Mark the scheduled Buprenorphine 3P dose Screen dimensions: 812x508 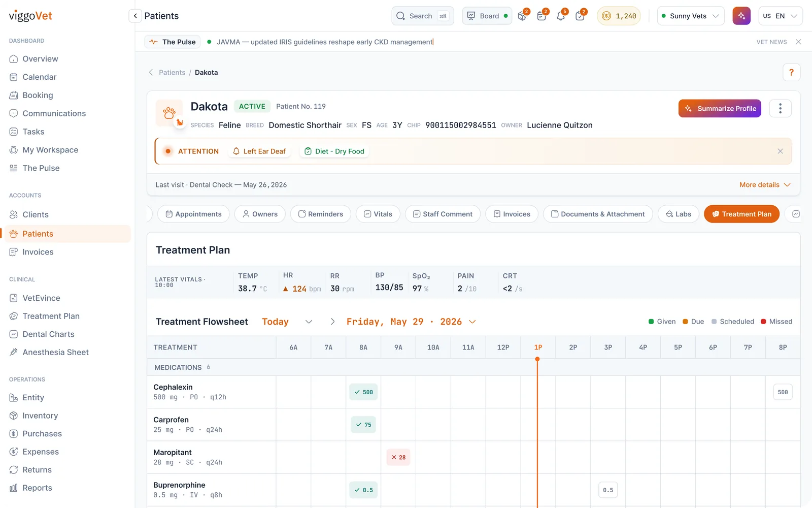coord(608,490)
